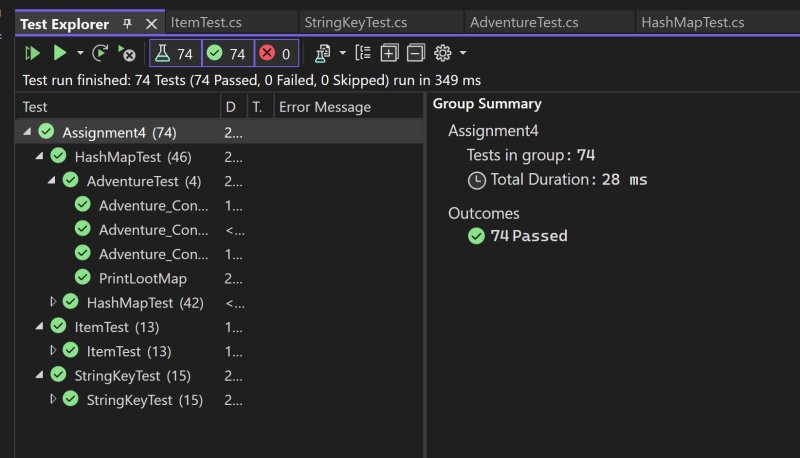Expand the HashMapTest (42) node
Viewport: 800px width, 458px height.
[53, 302]
